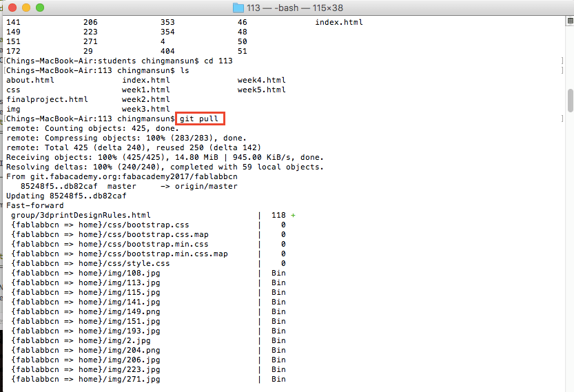Click 'finalproject.html' in the ls output
The height and width of the screenshot is (392, 574).
(47, 100)
